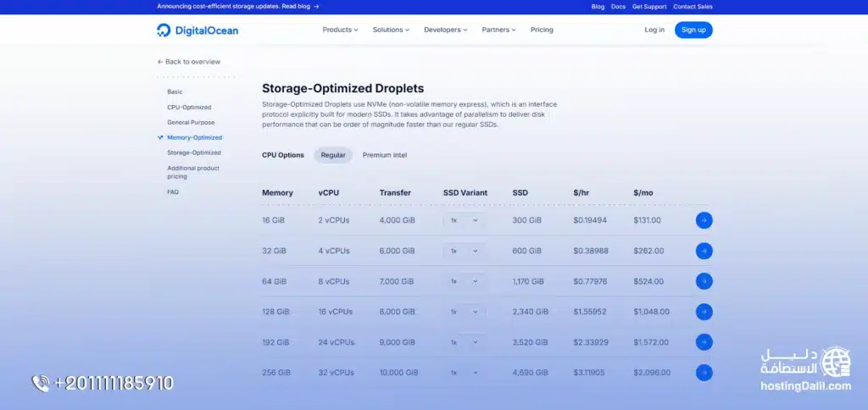The image size is (868, 410).
Task: Expand the Solutions menu
Action: coord(391,30)
